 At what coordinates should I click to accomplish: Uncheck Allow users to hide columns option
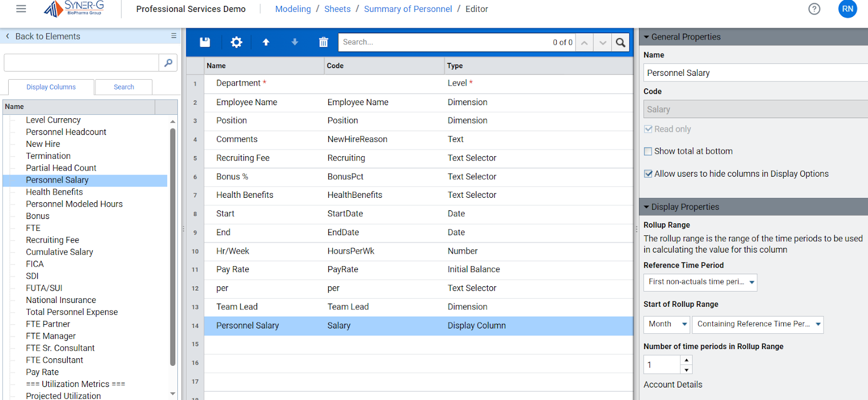pos(648,174)
